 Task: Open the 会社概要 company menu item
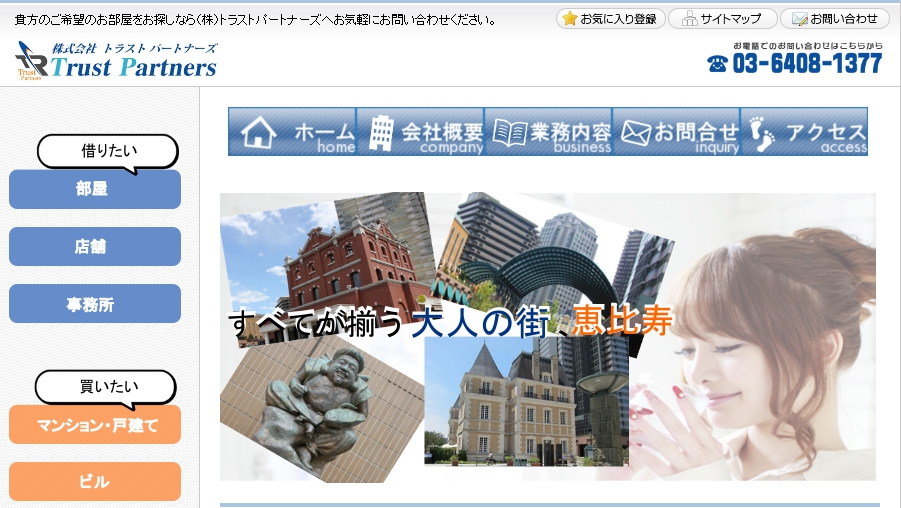(420, 132)
